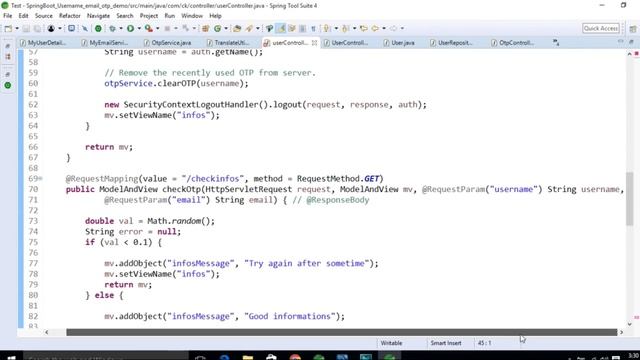
Task: Open the Run menu
Action: click(170, 16)
